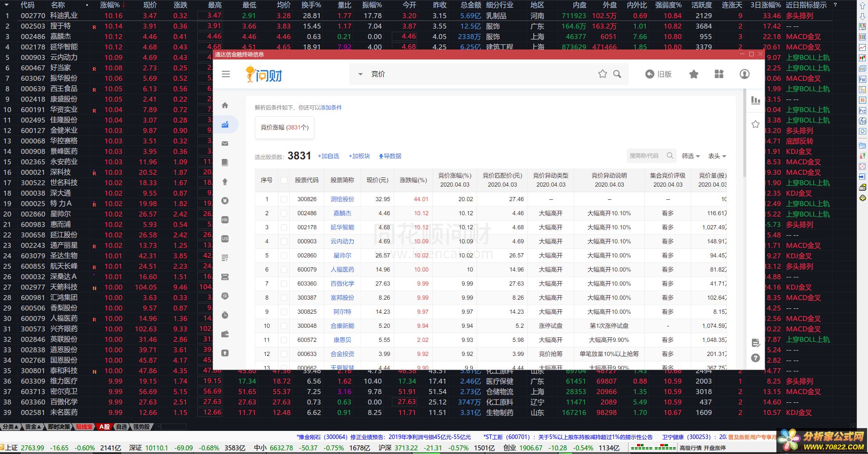Switch to the 强势股 tab

click(141, 427)
